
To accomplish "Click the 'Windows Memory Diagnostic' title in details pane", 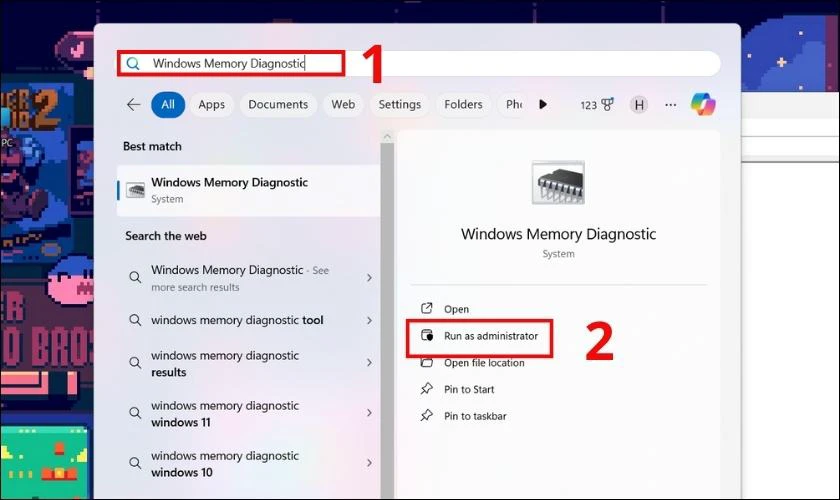I will (558, 234).
